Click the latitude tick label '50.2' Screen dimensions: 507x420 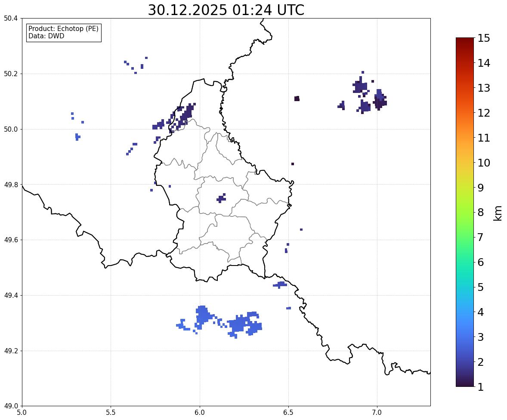tap(11, 74)
